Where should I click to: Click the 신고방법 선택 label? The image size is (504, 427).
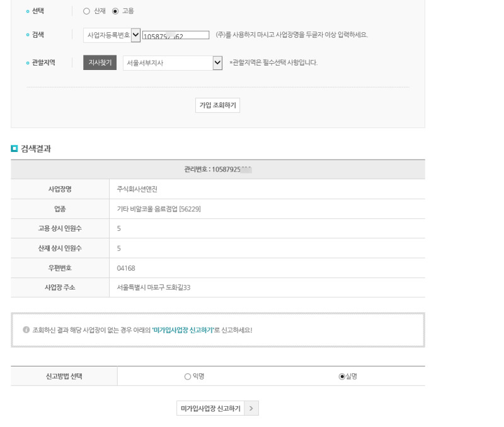pos(64,377)
